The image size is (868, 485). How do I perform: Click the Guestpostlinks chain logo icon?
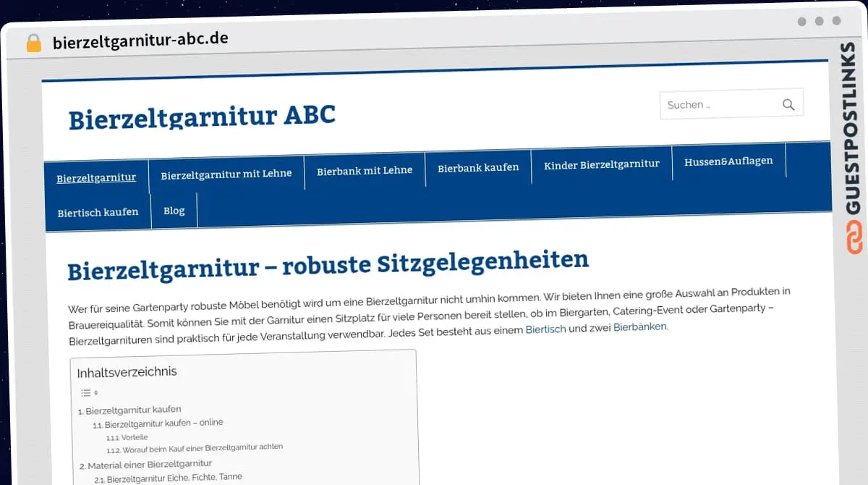[x=855, y=238]
